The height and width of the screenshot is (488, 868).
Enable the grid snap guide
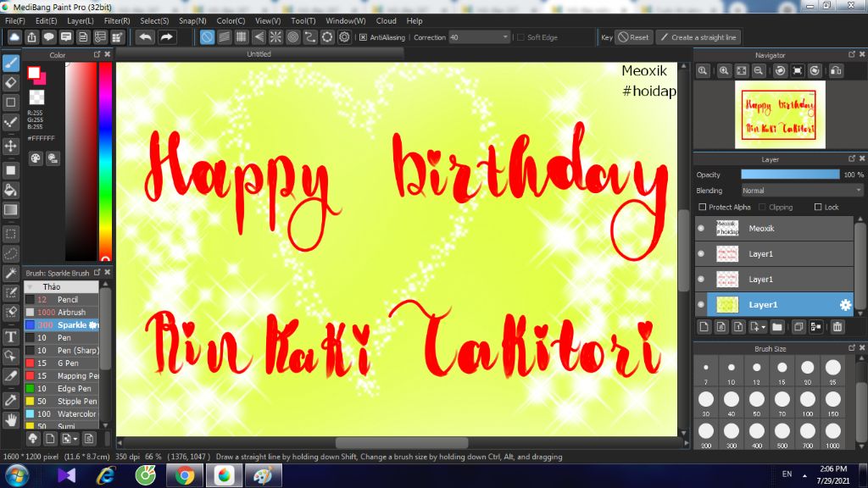point(242,37)
